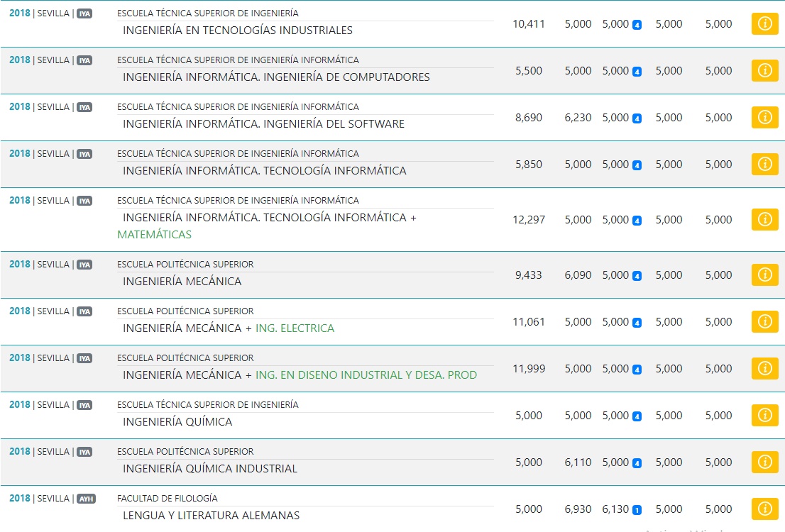Click 2018 year in Ingeniería Química Industrial row

[20, 451]
